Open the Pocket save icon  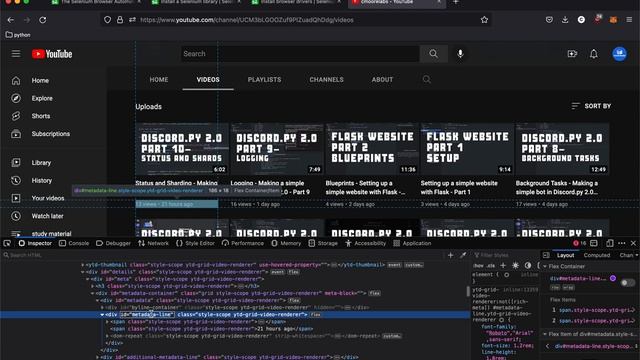(549, 20)
